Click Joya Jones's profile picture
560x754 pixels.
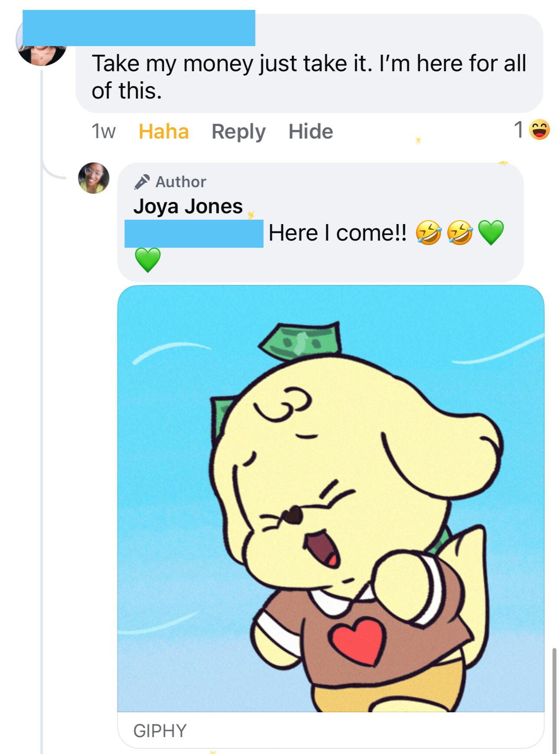[93, 178]
